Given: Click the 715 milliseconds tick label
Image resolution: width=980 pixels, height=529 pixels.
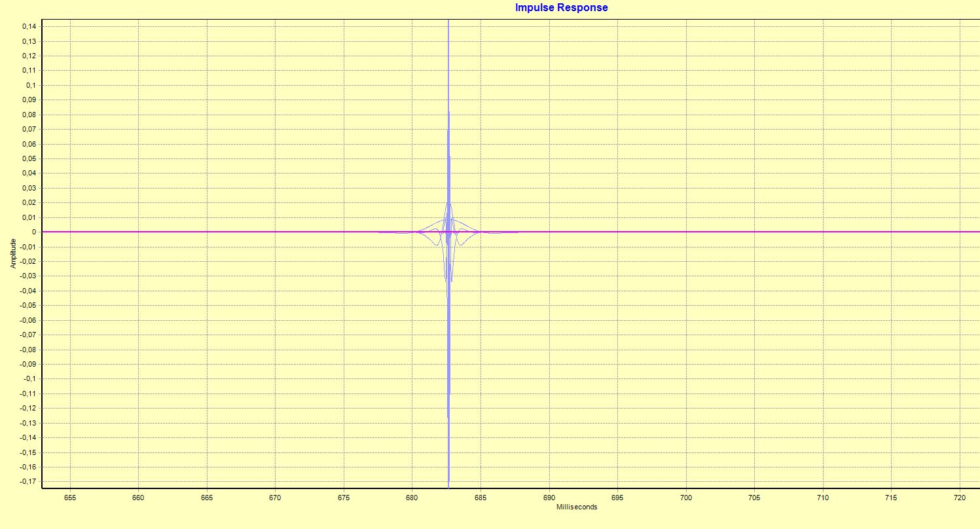Looking at the screenshot, I should coord(892,497).
